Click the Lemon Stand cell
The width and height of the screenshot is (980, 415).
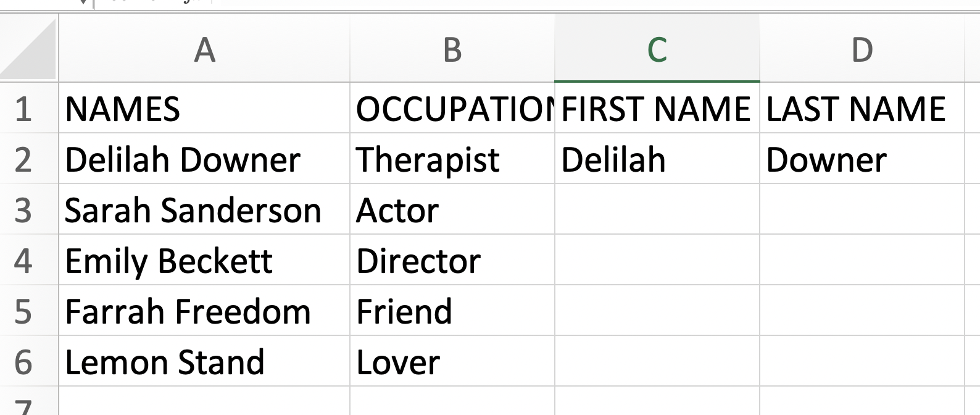[204, 361]
